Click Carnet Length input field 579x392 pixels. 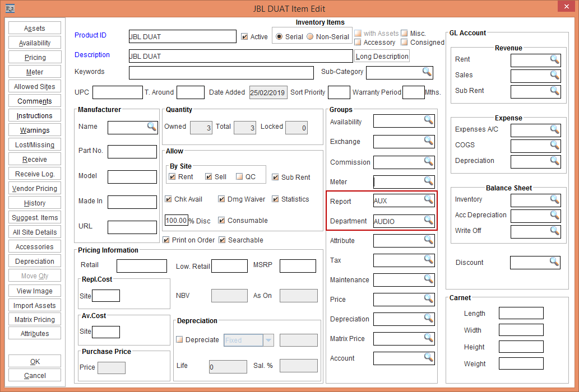[x=521, y=313]
